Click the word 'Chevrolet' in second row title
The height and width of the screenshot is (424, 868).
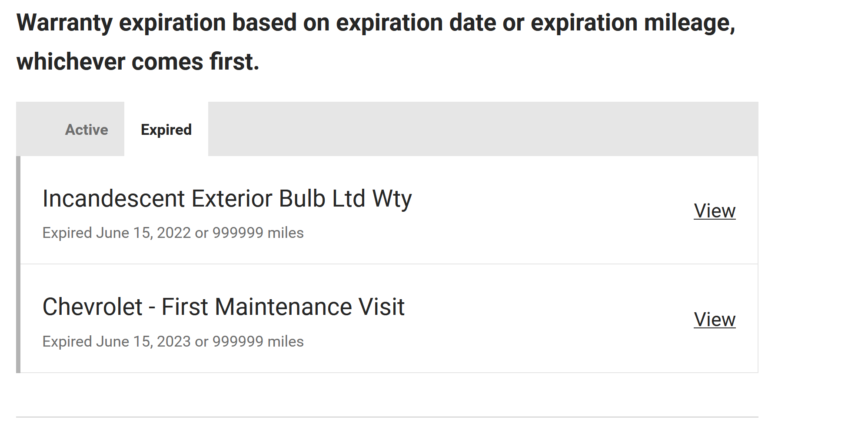pos(92,307)
